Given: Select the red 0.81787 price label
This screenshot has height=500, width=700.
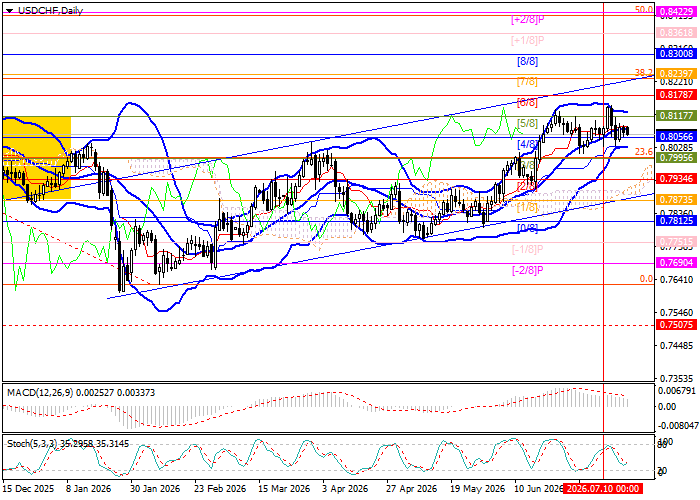Looking at the screenshot, I should coord(676,95).
